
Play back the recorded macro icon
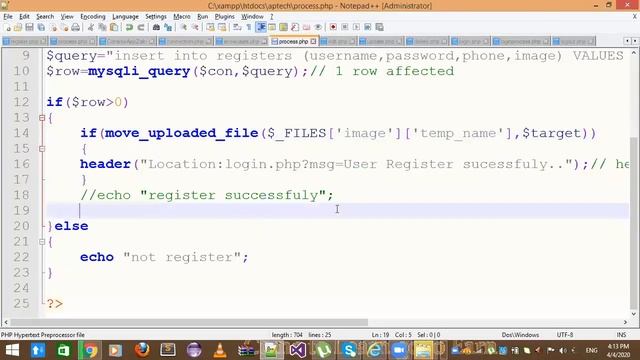356,27
